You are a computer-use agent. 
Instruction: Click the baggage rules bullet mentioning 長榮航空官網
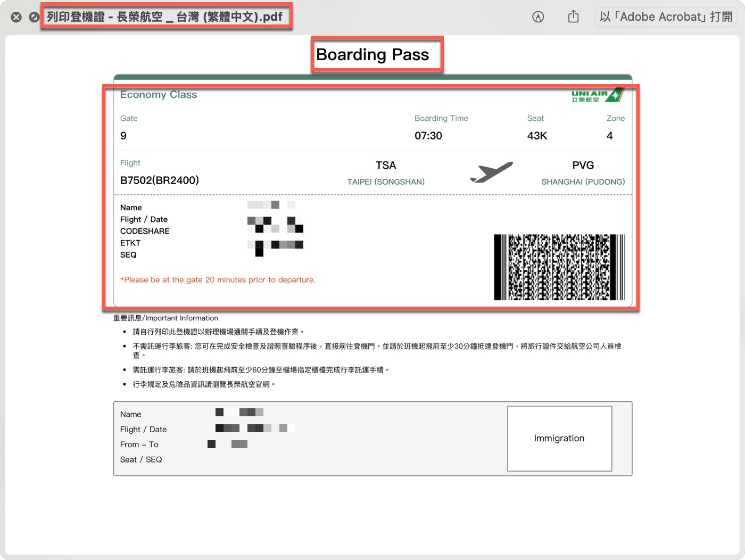[x=204, y=384]
